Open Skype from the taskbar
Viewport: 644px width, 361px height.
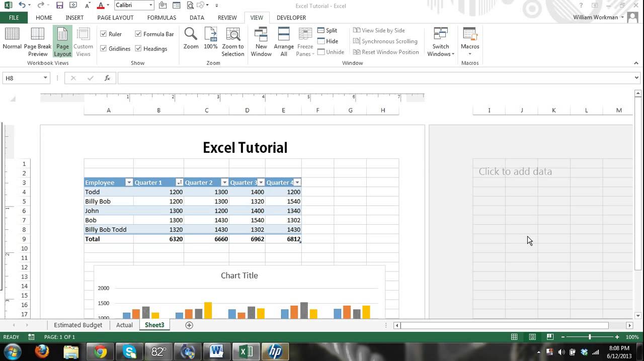129,351
